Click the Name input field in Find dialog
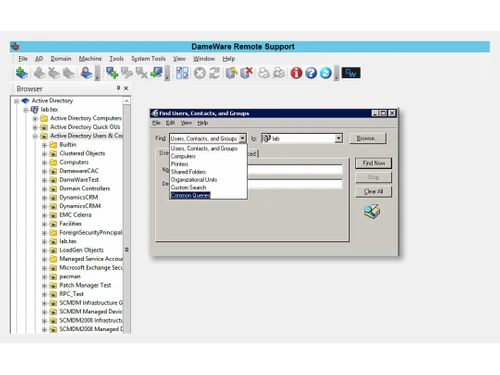500x375 pixels. tap(295, 169)
